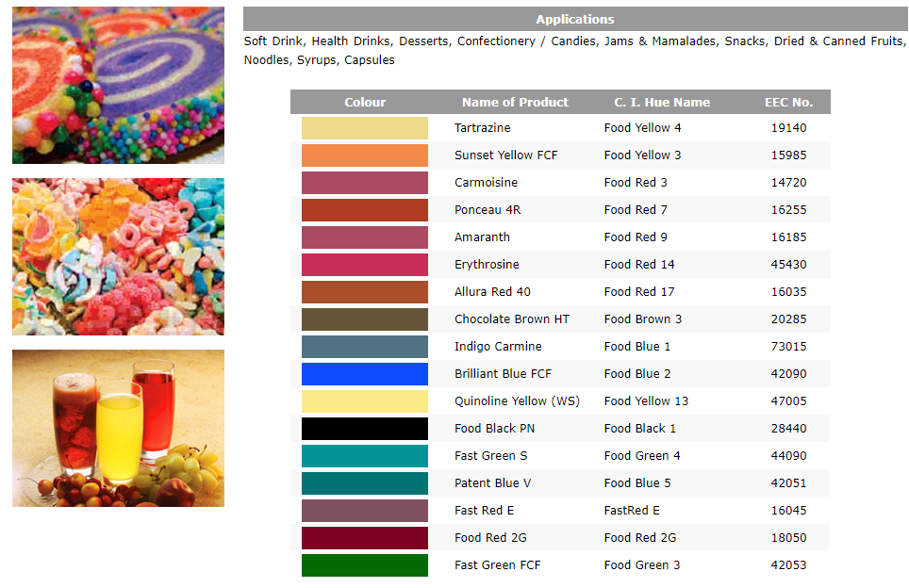Viewport: 909px width, 588px height.
Task: Click the product name Patent Blue V
Action: [493, 483]
